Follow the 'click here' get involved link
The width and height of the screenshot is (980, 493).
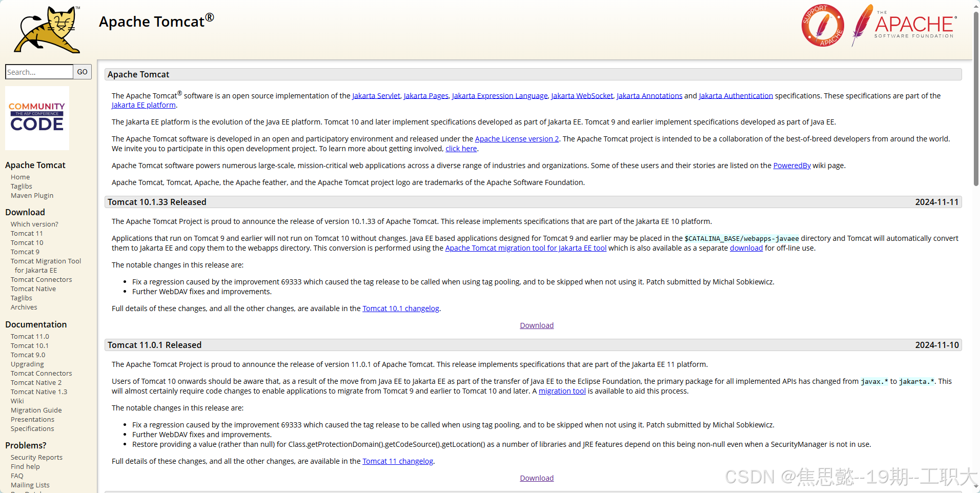pos(461,149)
